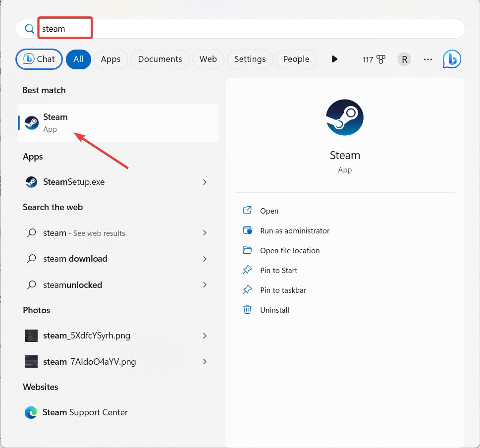Switch to the Settings filter tab

point(250,59)
